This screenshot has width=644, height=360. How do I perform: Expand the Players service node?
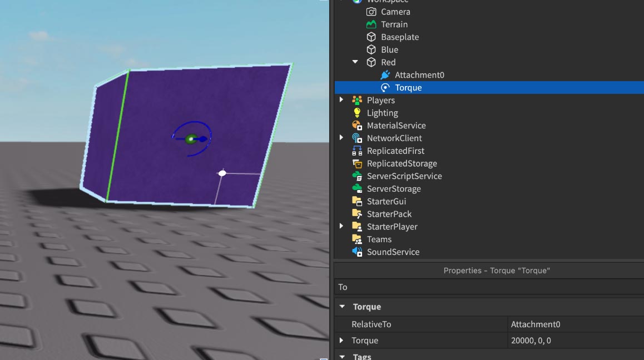pos(341,100)
